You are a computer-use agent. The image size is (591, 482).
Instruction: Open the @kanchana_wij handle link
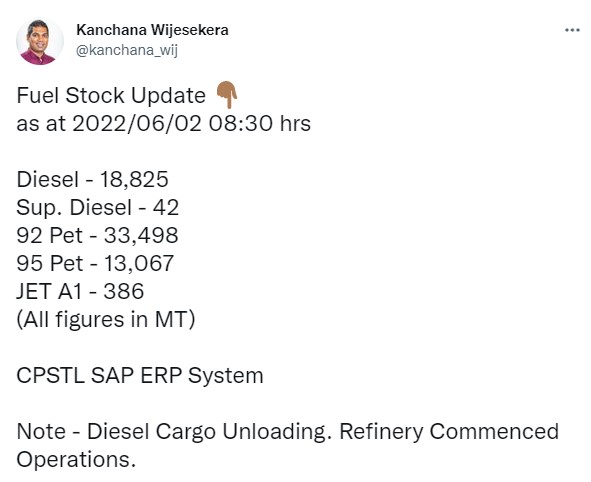(127, 50)
